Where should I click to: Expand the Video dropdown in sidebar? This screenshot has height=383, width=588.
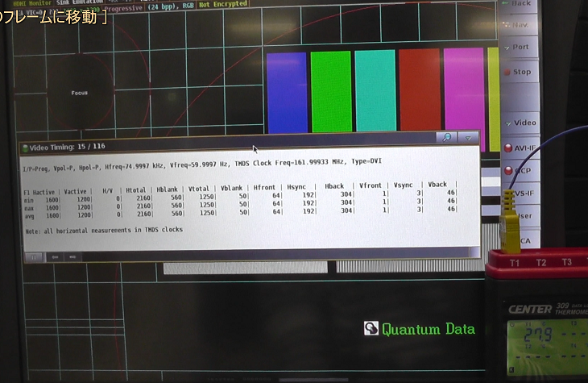(520, 123)
